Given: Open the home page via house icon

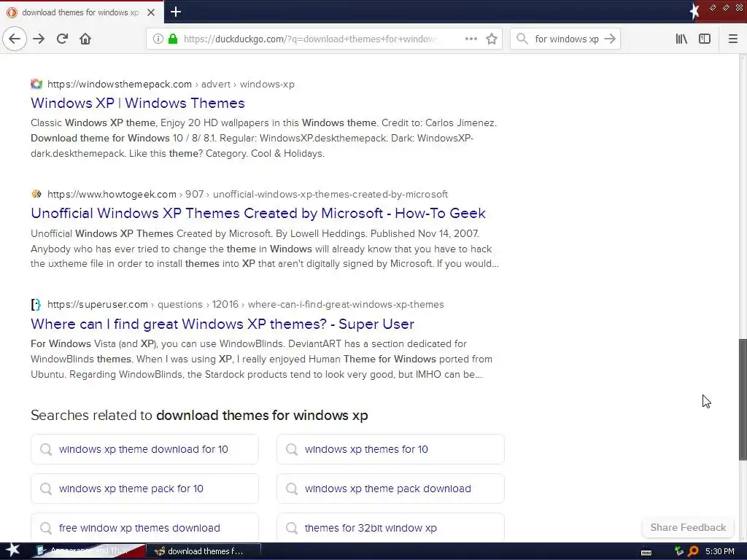Looking at the screenshot, I should 85,39.
